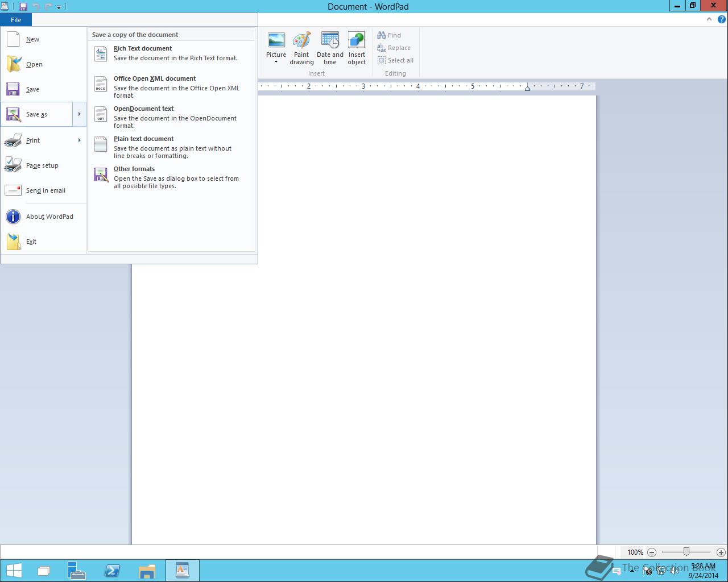728x582 pixels.
Task: Click the Insert object icon
Action: tap(357, 40)
